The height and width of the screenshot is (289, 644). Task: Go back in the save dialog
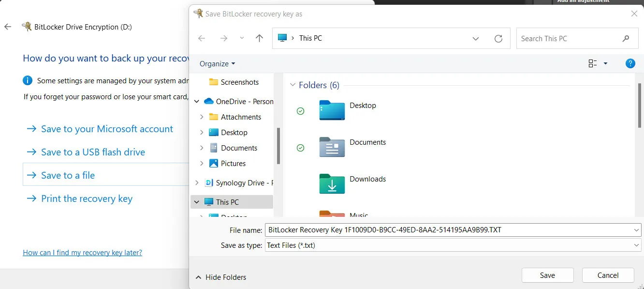[202, 38]
